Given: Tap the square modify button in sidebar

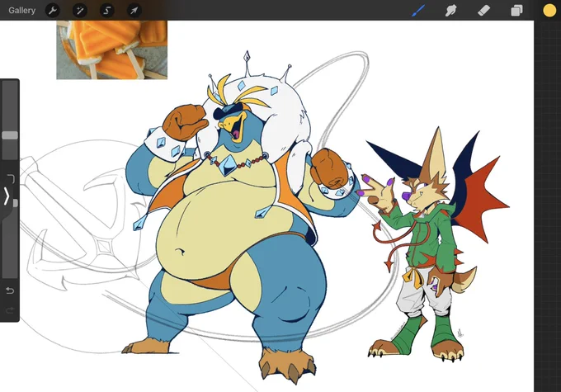Looking at the screenshot, I should pyautogui.click(x=11, y=178).
